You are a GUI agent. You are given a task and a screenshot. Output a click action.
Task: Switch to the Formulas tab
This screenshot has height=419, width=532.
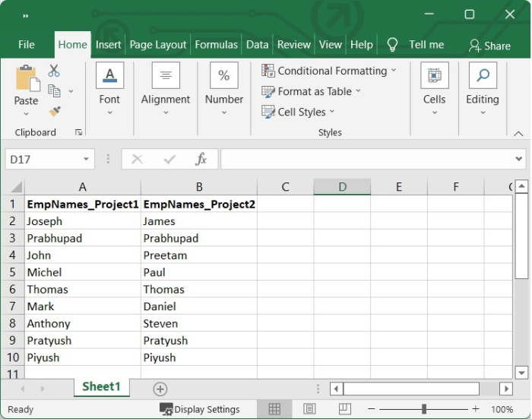tap(216, 44)
